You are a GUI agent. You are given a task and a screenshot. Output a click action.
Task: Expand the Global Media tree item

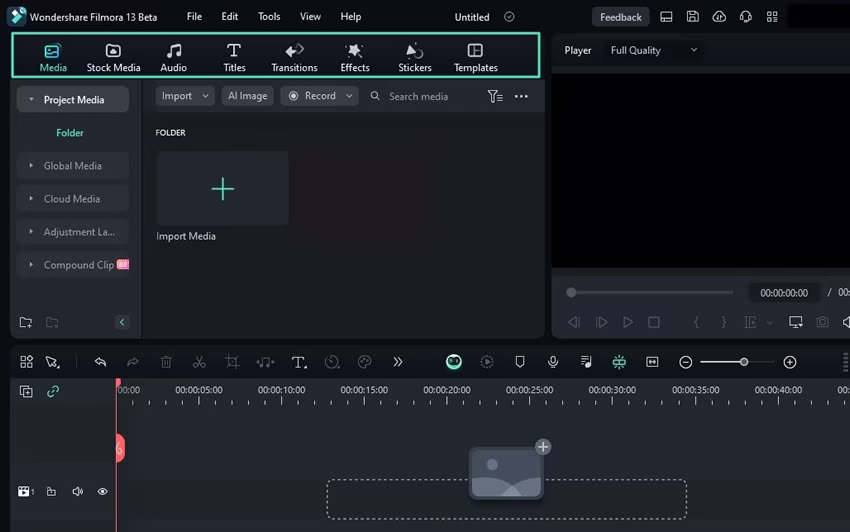coord(72,166)
